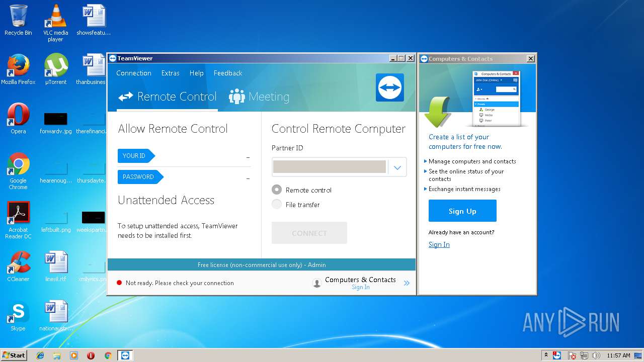Viewport: 644px width, 362px height.
Task: Select the CCleaner desktop shortcut
Action: (x=18, y=266)
